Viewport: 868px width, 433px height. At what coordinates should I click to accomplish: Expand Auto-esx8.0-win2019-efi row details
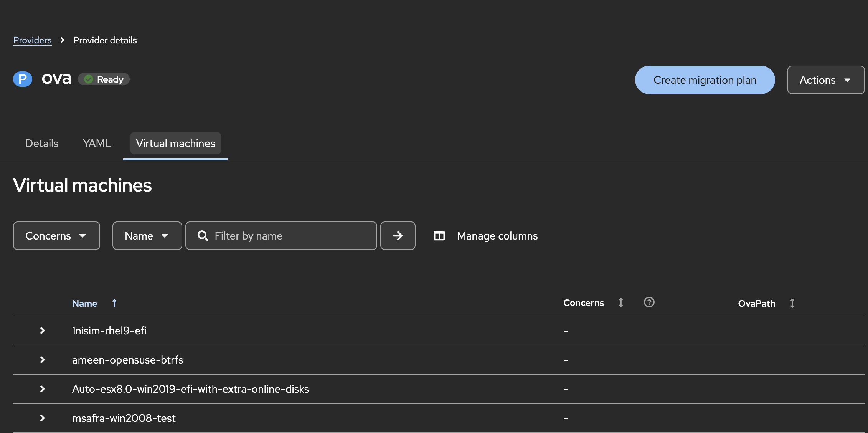pyautogui.click(x=42, y=389)
